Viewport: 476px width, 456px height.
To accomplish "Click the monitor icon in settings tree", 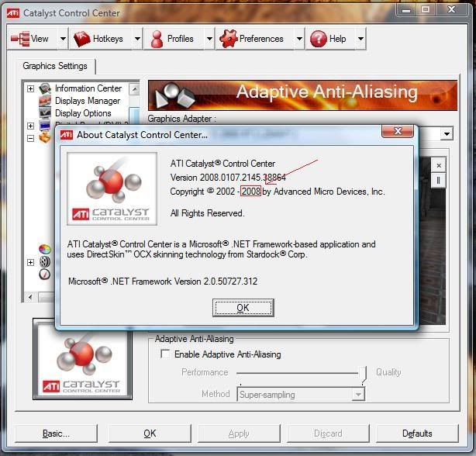I will (x=45, y=125).
